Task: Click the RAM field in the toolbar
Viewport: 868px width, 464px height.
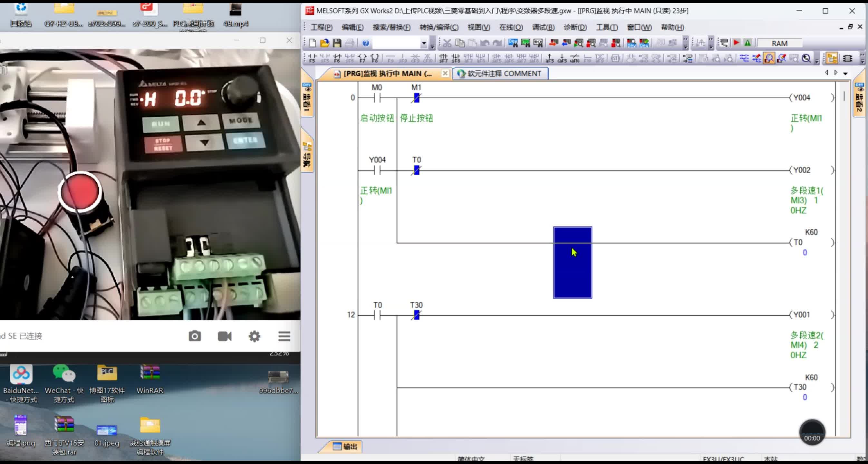Action: (x=780, y=43)
